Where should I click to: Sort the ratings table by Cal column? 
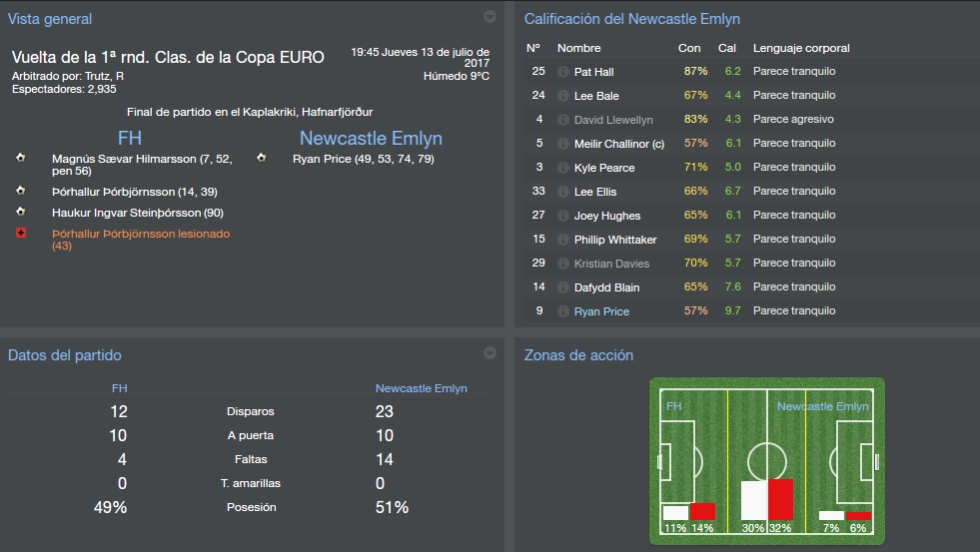(727, 48)
